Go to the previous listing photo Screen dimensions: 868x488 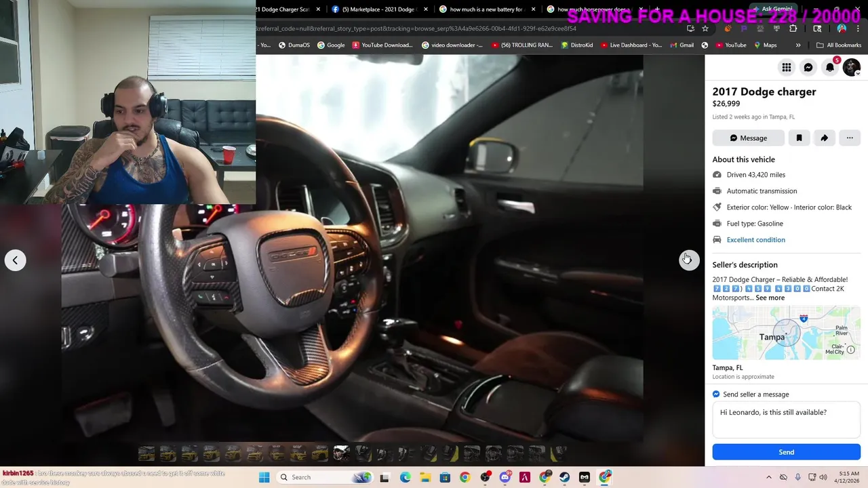15,260
